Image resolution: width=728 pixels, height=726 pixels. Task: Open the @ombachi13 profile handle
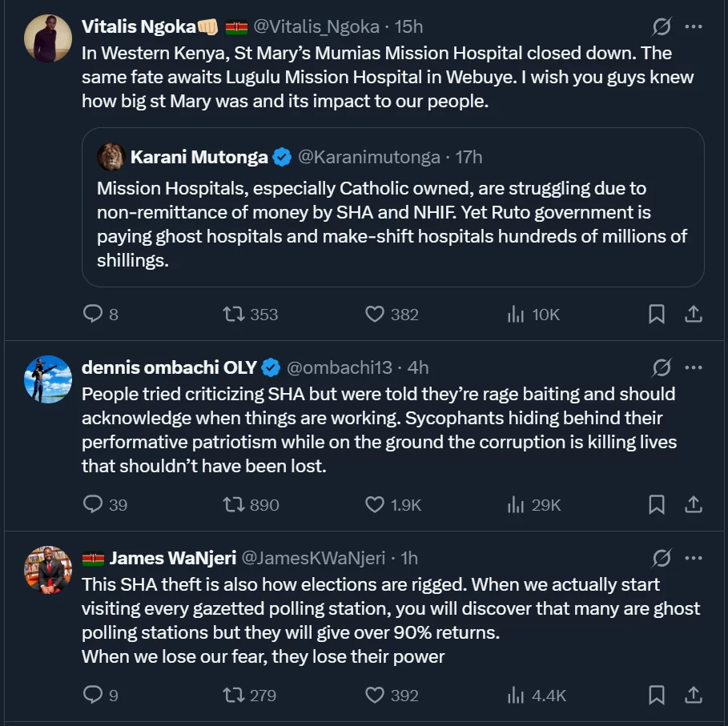click(x=340, y=367)
